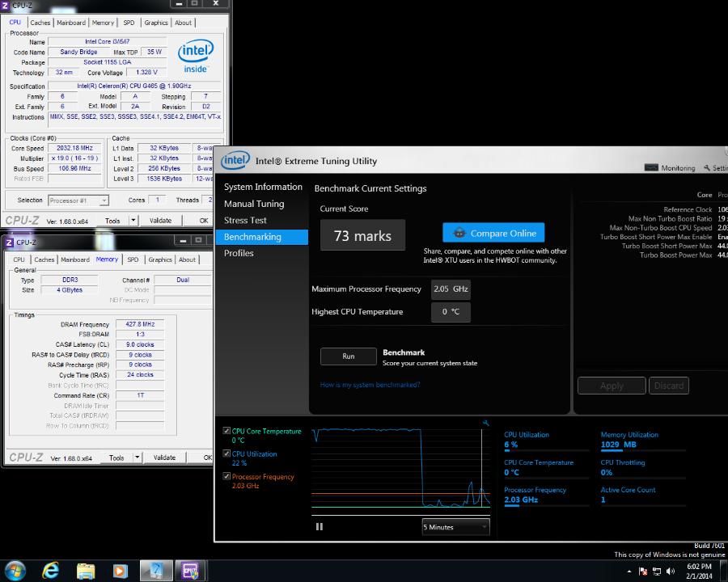Click the 2.05 GHz maximum frequency value
Viewport: 728px width, 582px height.
(451, 289)
